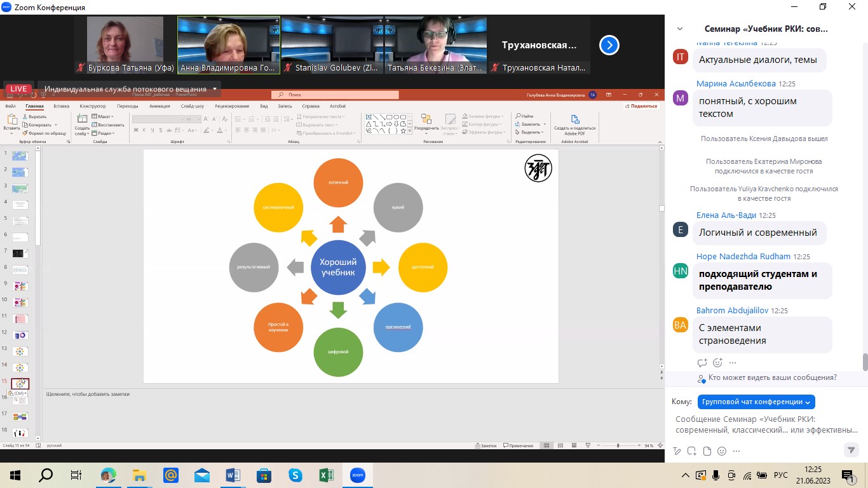Toggle the Примечания comments pane
This screenshot has height=488, width=868.
[518, 445]
